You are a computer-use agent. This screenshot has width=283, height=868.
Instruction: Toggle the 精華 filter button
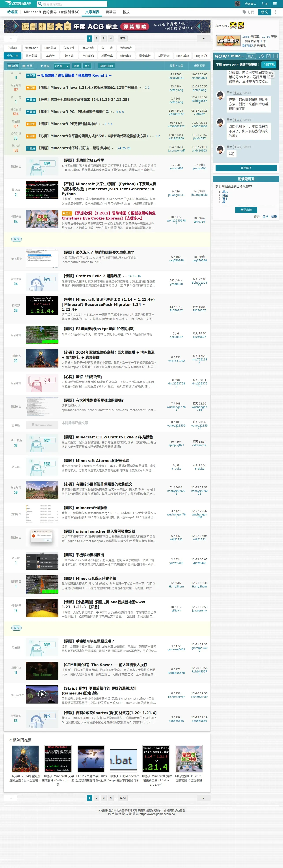[x=76, y=66]
